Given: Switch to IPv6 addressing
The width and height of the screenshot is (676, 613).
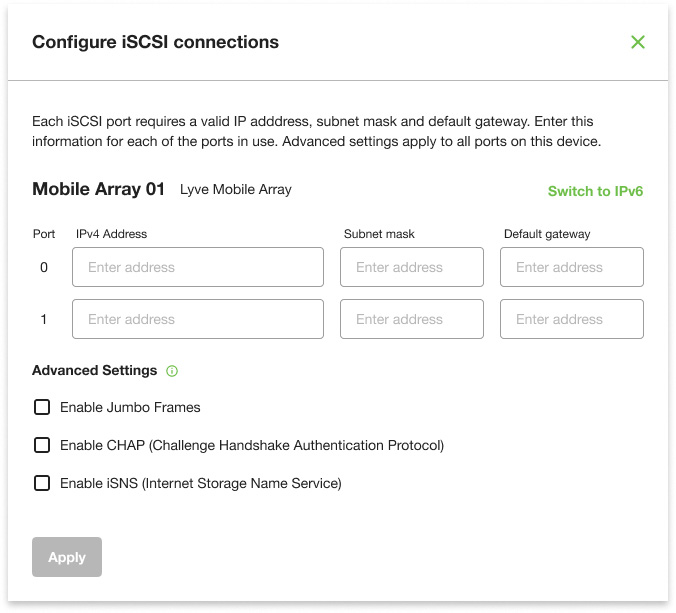Looking at the screenshot, I should point(595,191).
